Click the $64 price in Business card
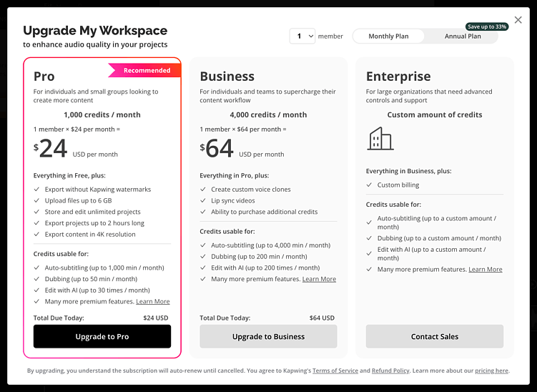 217,148
